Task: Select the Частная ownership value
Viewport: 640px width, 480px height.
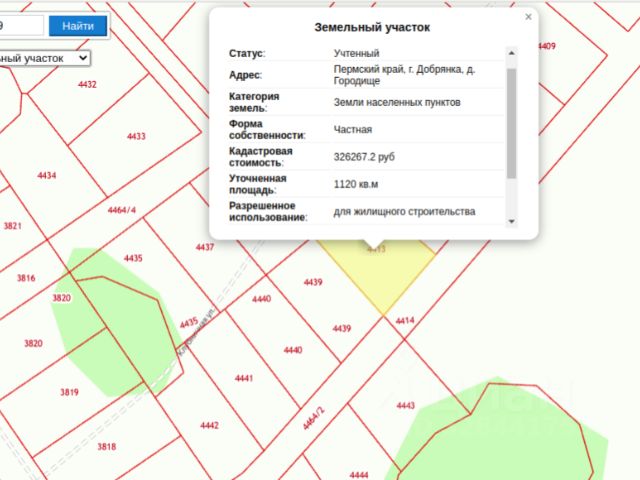Action: pyautogui.click(x=353, y=130)
